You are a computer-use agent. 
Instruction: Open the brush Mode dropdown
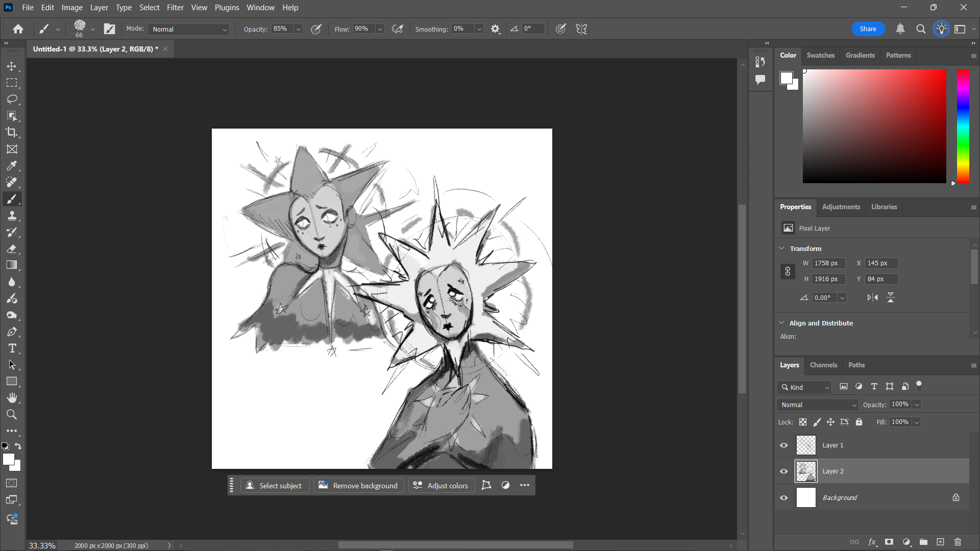click(189, 30)
